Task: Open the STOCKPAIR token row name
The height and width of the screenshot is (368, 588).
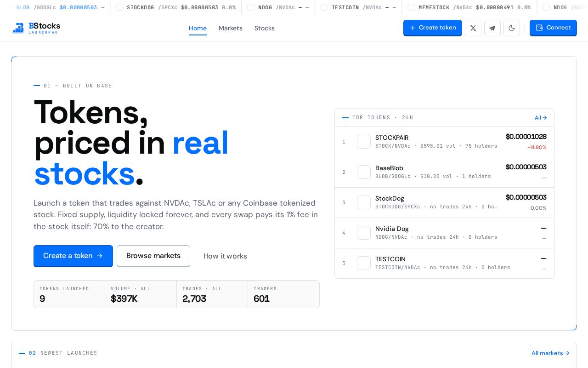Action: 392,138
